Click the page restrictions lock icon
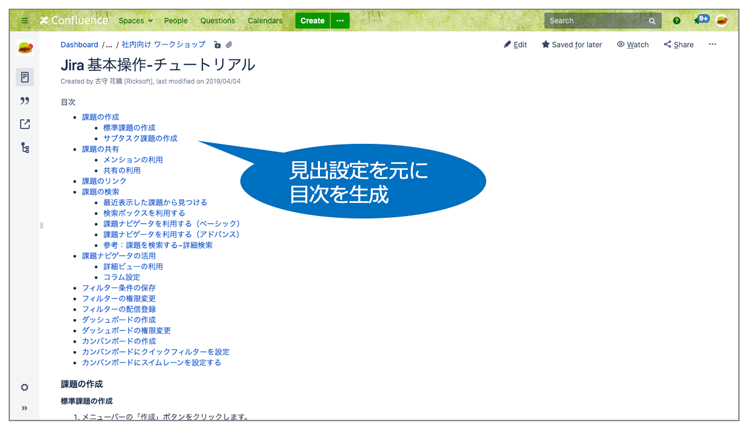The height and width of the screenshot is (428, 750). 217,44
